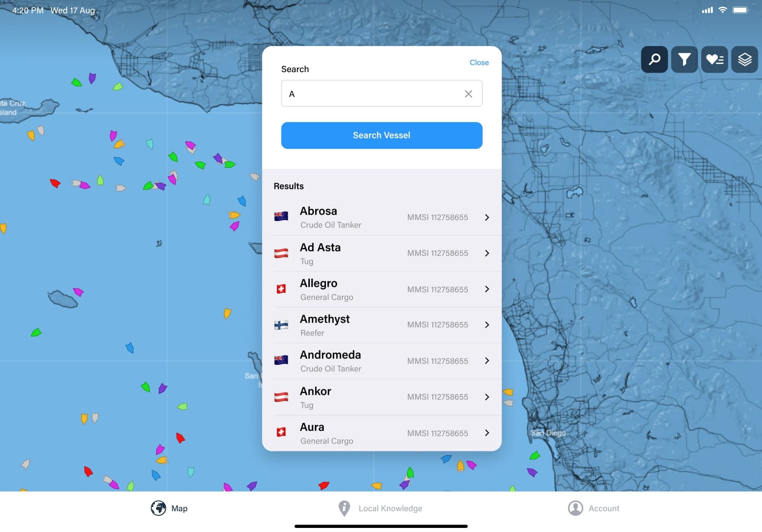
Task: Expand Andromeda details via chevron
Action: (x=487, y=361)
